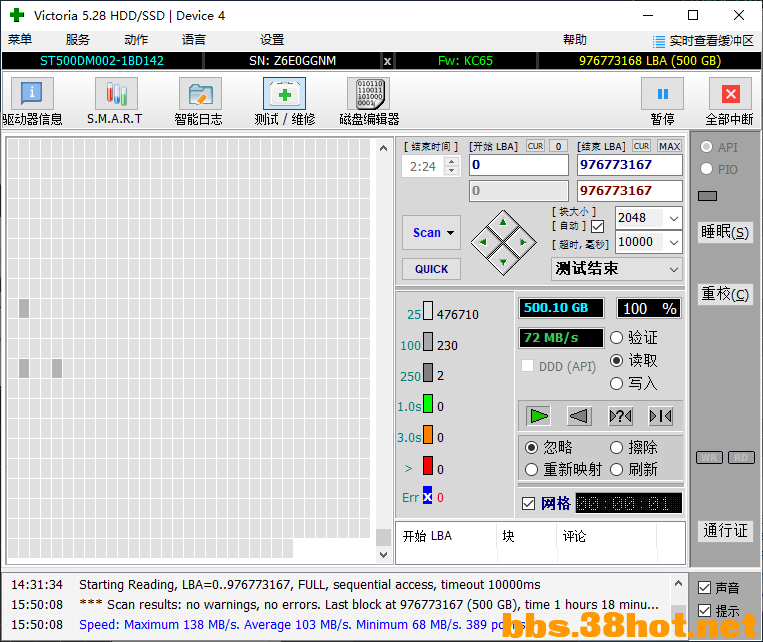Toggle the auto (自动) block size checkbox
This screenshot has height=642, width=763.
(598, 226)
